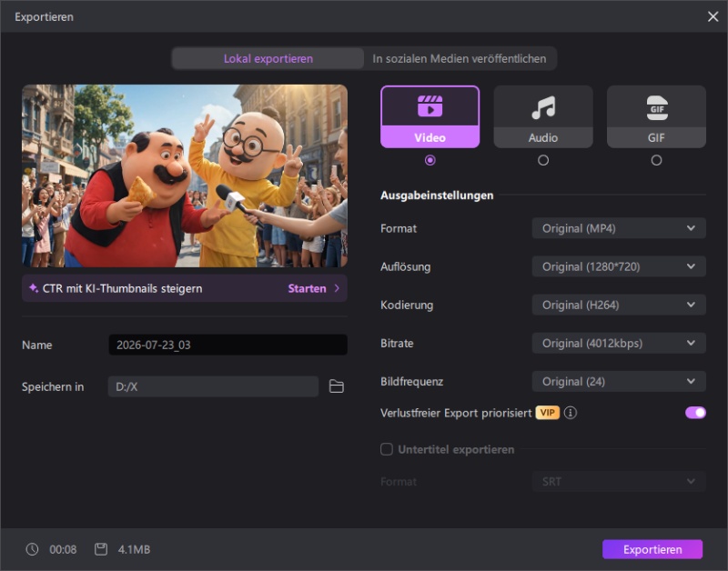Screen dimensions: 728x571
Task: Switch to In sozialen Medien veröffentlichen tab
Action: click(460, 58)
